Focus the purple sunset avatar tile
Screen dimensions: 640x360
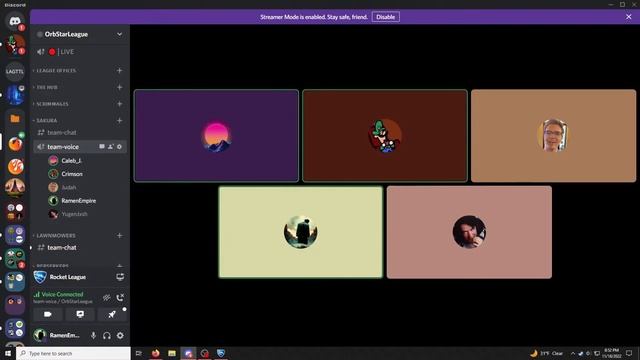(x=216, y=136)
